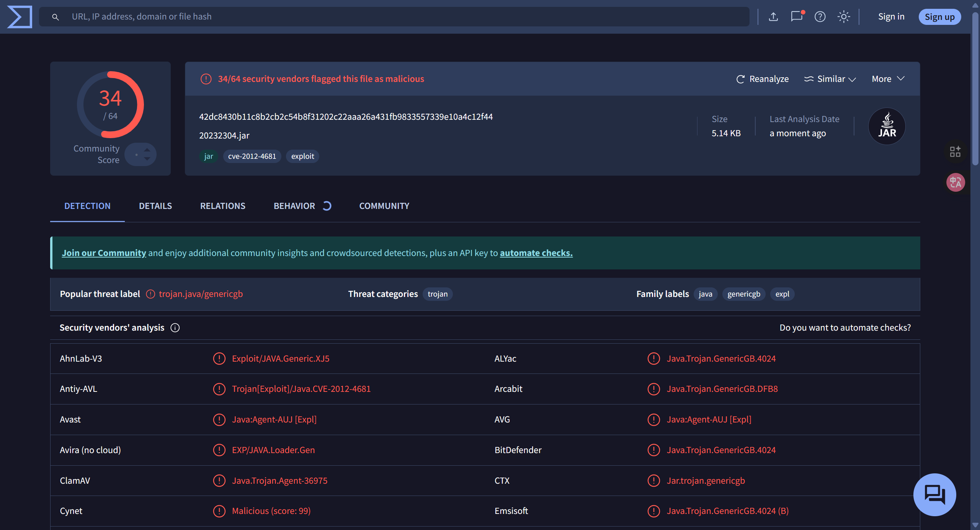Upvote the community score arrow
The width and height of the screenshot is (980, 530).
coord(147,150)
